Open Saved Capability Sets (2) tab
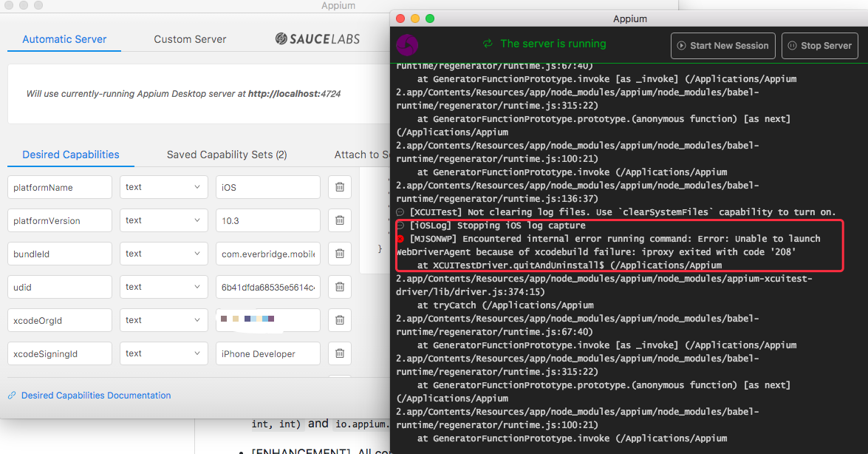This screenshot has height=454, width=868. tap(227, 155)
